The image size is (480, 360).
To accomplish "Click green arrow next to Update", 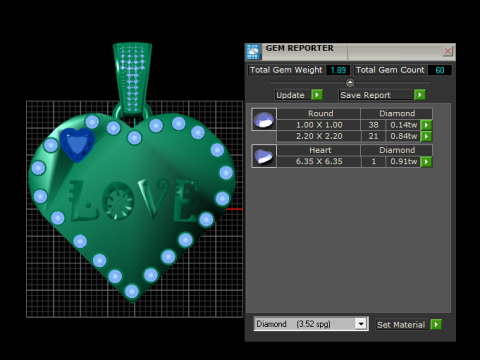I will tap(317, 95).
